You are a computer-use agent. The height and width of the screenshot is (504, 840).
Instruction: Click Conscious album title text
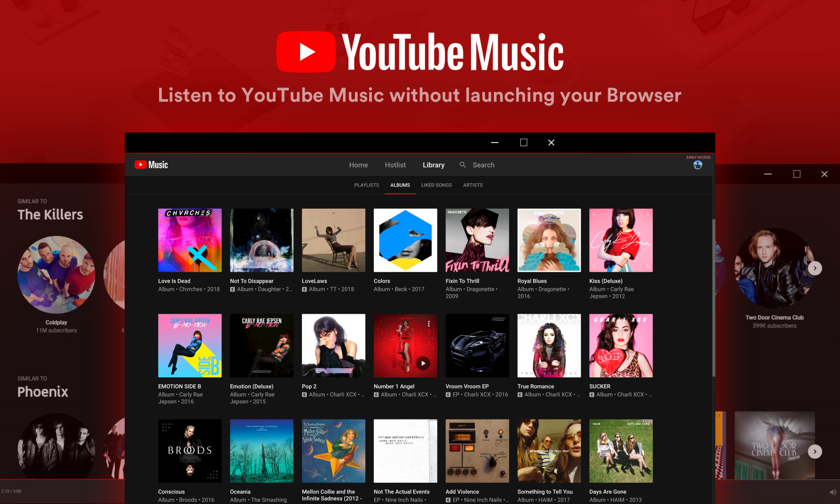(171, 492)
